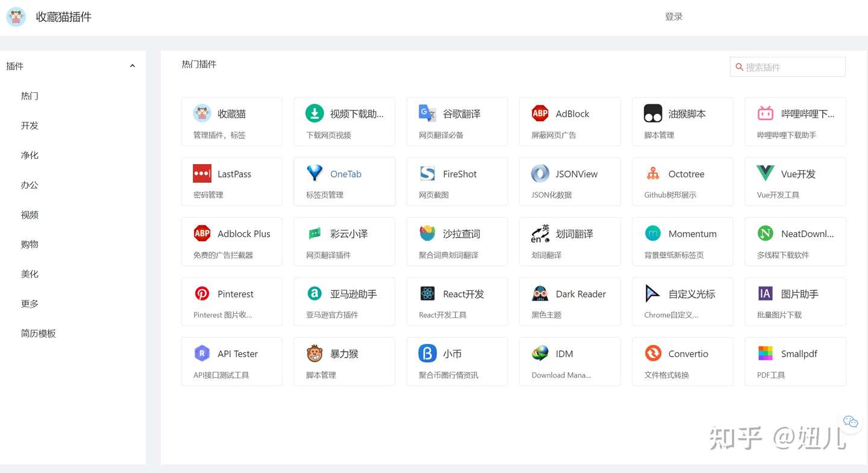Click the 密码管理 description text
Screen dimensions: 868x473
[x=208, y=195]
